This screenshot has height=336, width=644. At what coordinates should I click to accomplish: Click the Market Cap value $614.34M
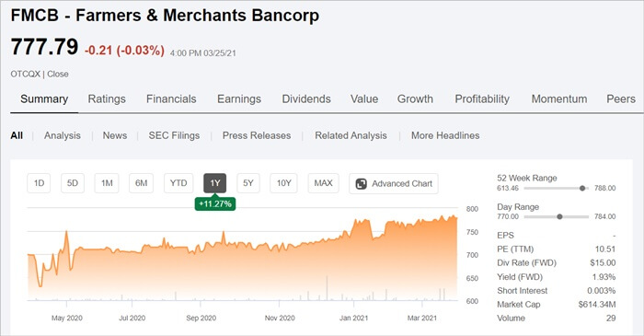(597, 305)
